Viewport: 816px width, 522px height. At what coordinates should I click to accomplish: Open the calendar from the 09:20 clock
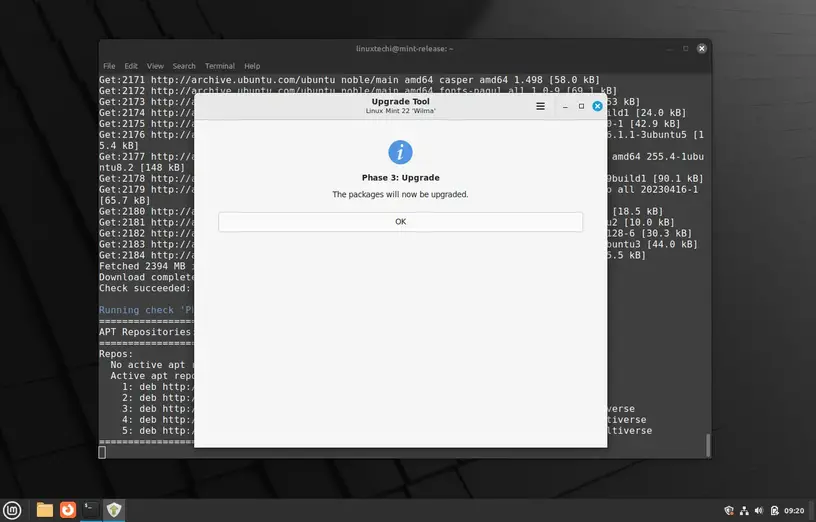pyautogui.click(x=794, y=511)
